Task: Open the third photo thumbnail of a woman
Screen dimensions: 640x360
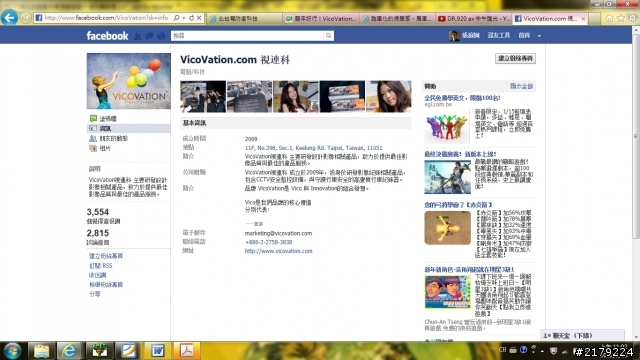Action: (296, 96)
